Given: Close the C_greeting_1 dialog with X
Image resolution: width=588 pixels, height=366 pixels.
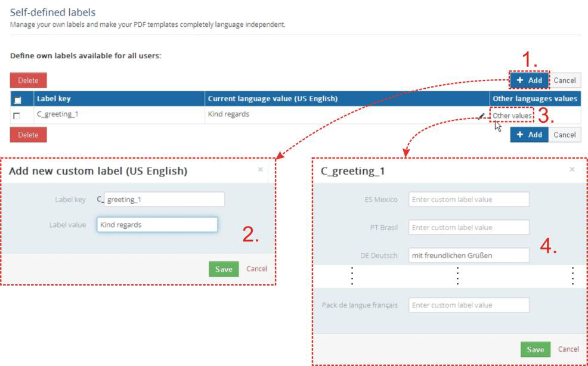Looking at the screenshot, I should [x=572, y=169].
